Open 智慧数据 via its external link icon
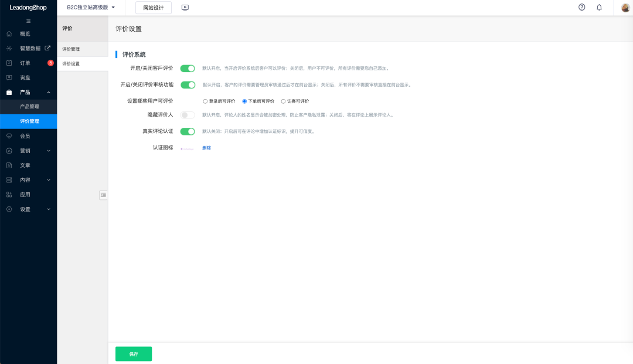This screenshot has width=633, height=364. pyautogui.click(x=49, y=48)
